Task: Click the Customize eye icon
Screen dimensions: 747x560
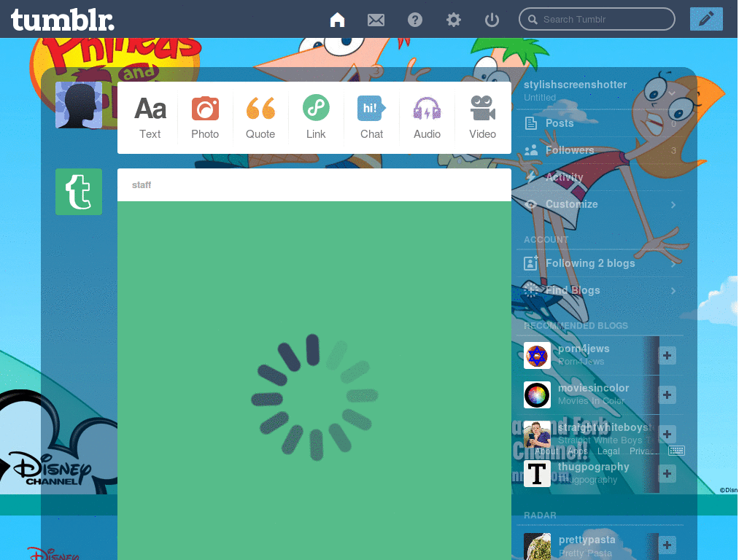Action: tap(531, 204)
